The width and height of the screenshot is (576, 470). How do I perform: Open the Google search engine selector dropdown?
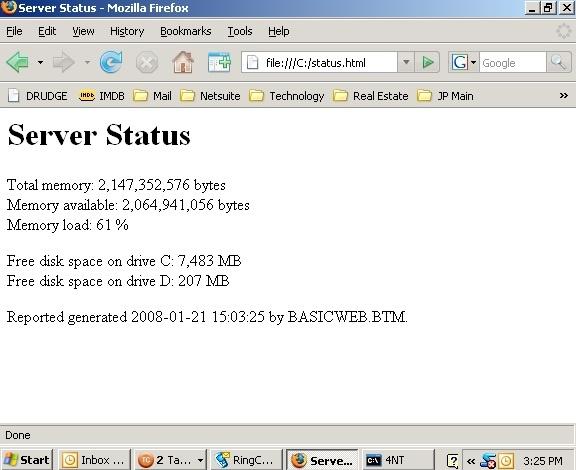coord(463,62)
